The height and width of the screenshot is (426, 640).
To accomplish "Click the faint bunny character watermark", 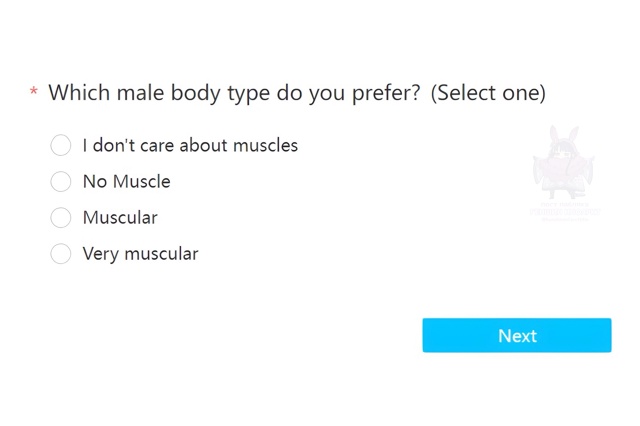I will (564, 163).
